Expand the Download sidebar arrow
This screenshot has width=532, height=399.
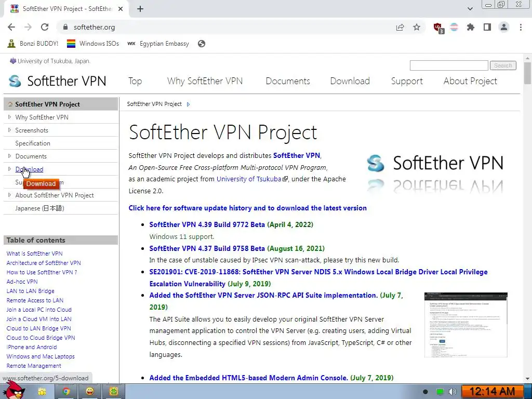click(9, 169)
